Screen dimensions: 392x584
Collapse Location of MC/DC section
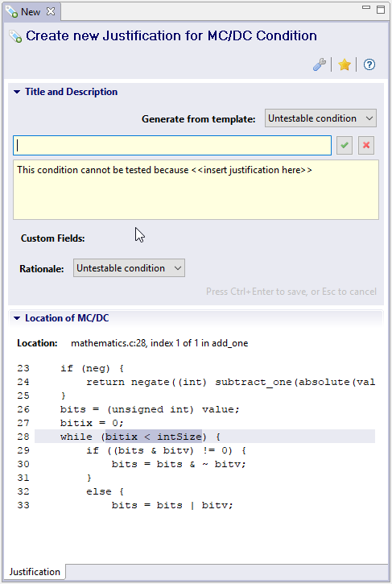[17, 318]
